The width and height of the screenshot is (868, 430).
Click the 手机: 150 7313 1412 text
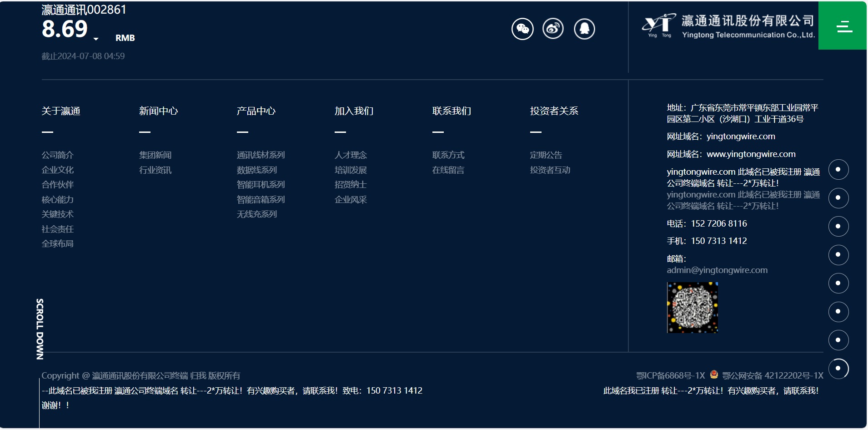tap(707, 241)
